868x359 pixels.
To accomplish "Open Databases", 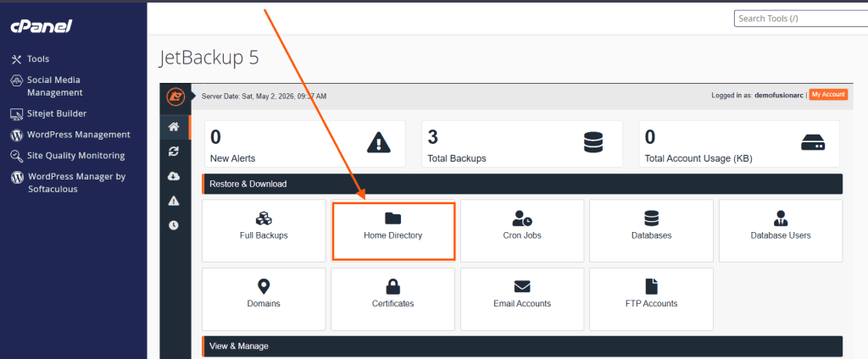I will (652, 230).
